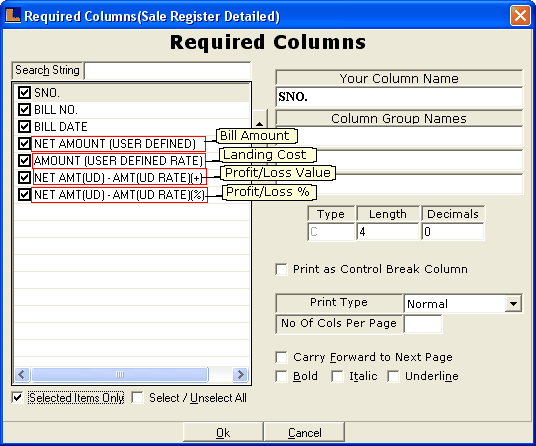Click the No Of Cols Per Page field
The image size is (536, 446).
coord(423,324)
